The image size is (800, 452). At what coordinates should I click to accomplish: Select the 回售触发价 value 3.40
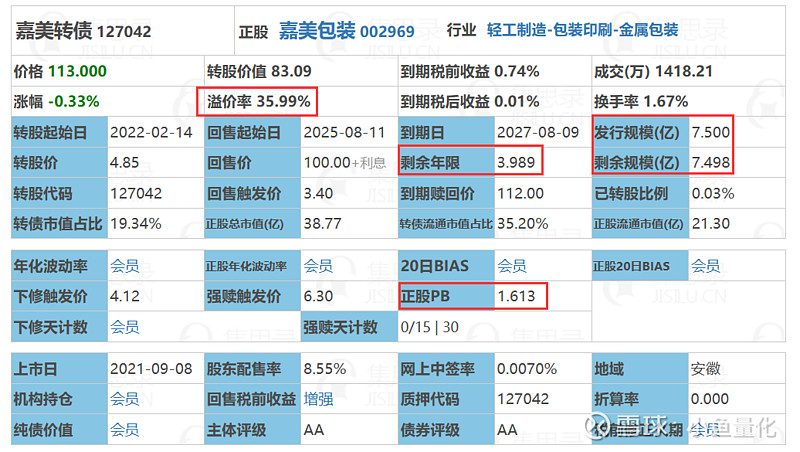click(x=318, y=193)
